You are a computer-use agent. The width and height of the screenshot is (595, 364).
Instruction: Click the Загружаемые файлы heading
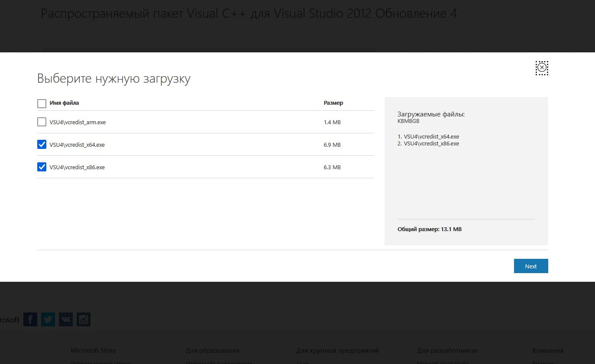point(431,115)
